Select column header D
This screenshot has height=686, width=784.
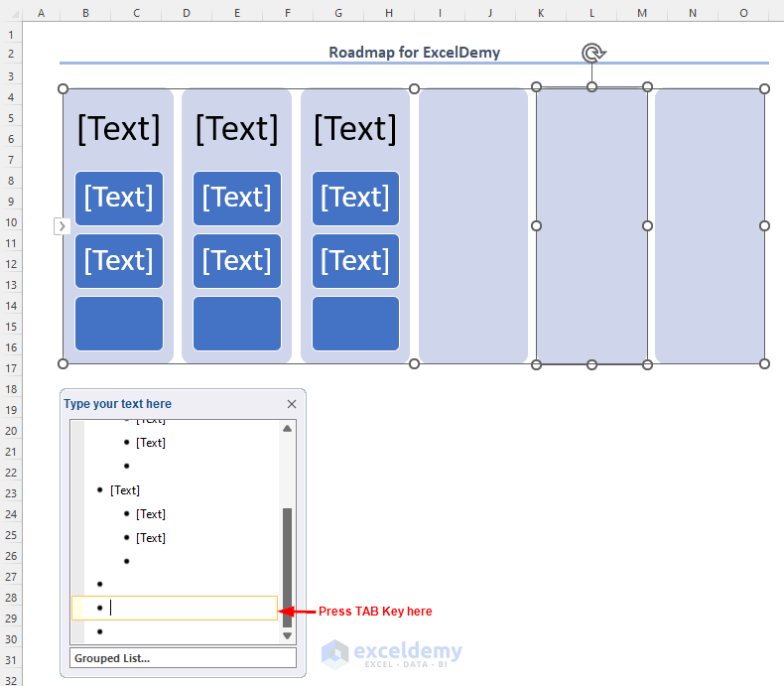[187, 13]
